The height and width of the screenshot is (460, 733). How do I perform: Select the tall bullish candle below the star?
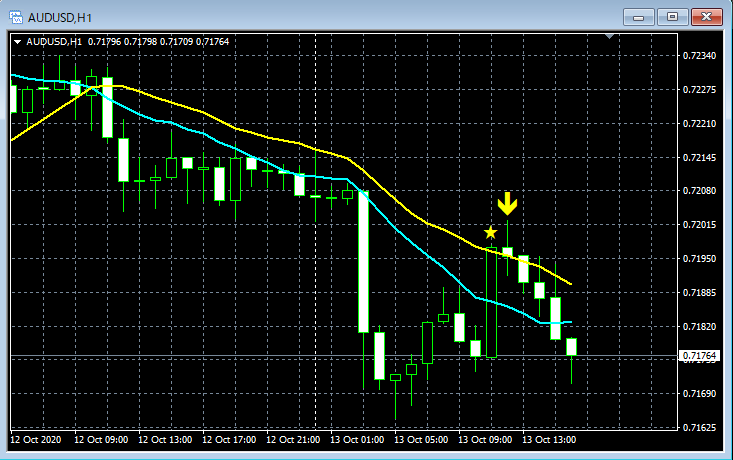coord(491,302)
